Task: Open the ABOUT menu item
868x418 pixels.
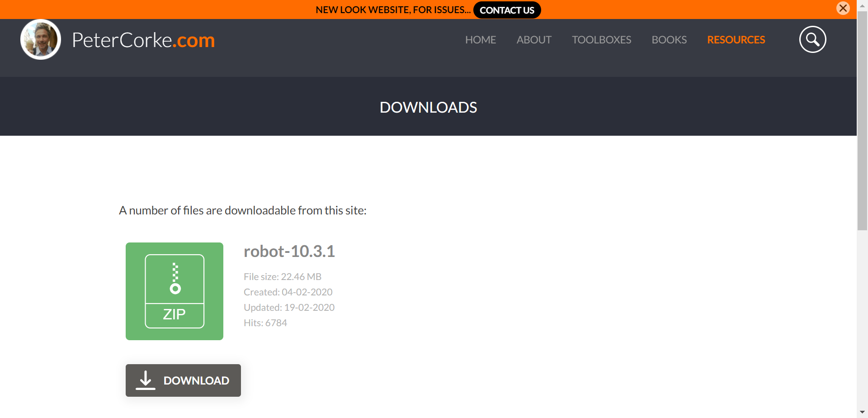Action: coord(534,40)
